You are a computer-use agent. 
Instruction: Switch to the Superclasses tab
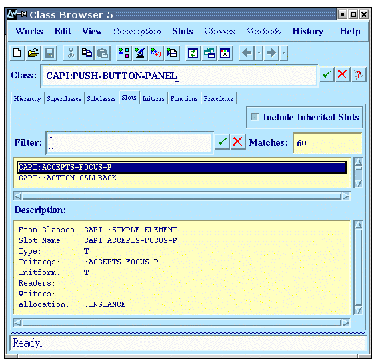[x=64, y=98]
